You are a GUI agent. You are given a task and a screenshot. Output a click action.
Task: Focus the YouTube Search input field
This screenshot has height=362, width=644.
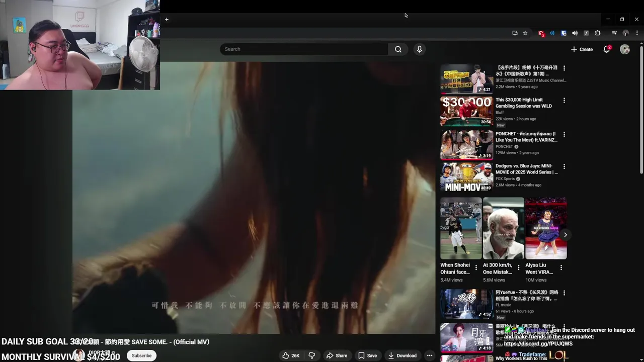pyautogui.click(x=303, y=49)
